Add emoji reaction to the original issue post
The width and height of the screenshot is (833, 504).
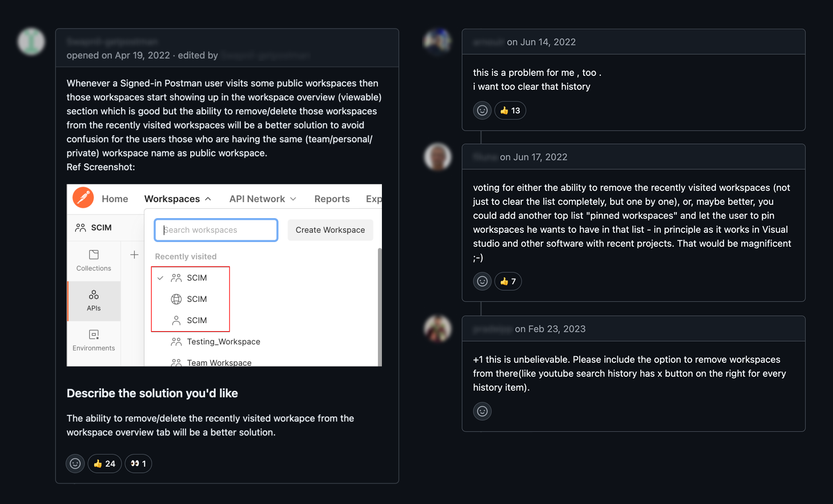coord(75,464)
